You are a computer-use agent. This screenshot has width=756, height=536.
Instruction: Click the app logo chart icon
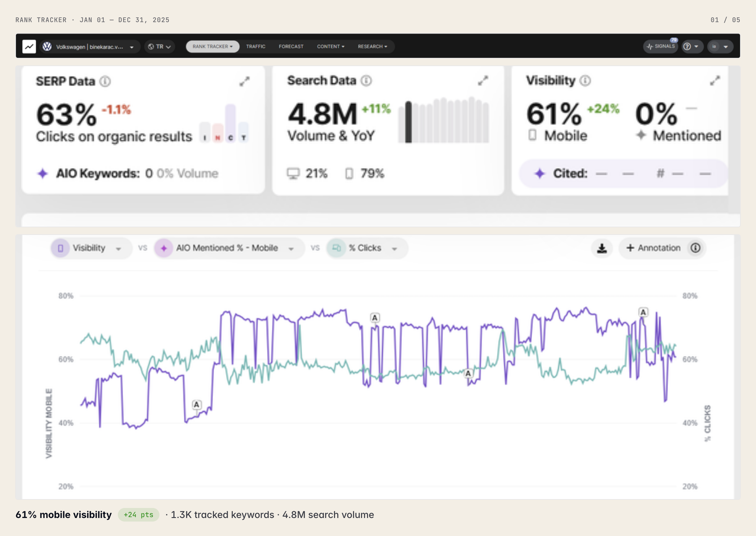point(29,47)
